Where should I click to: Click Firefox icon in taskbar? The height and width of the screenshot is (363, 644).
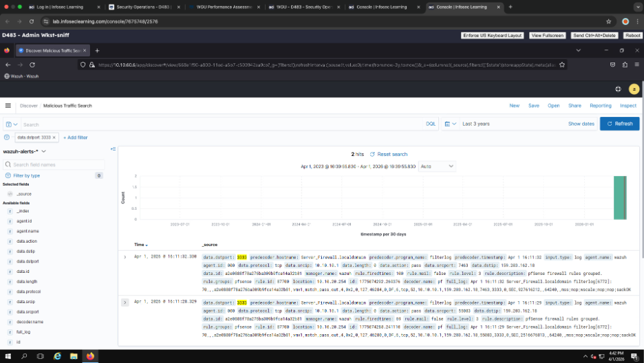click(x=90, y=356)
